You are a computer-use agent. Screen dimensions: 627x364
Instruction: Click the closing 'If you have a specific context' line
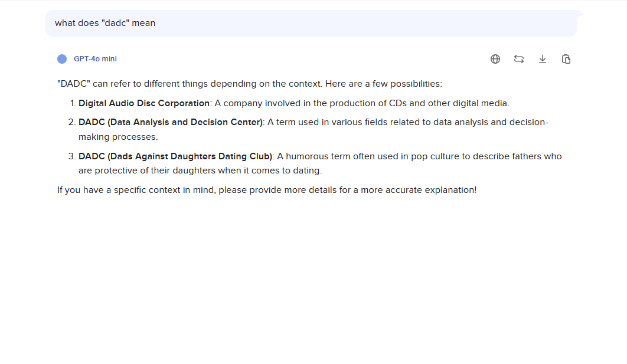pos(266,190)
